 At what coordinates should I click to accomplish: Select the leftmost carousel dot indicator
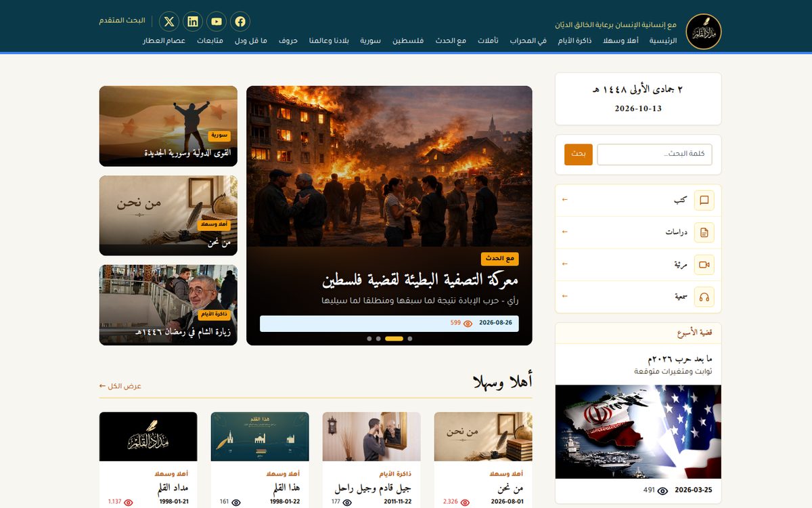pos(369,338)
